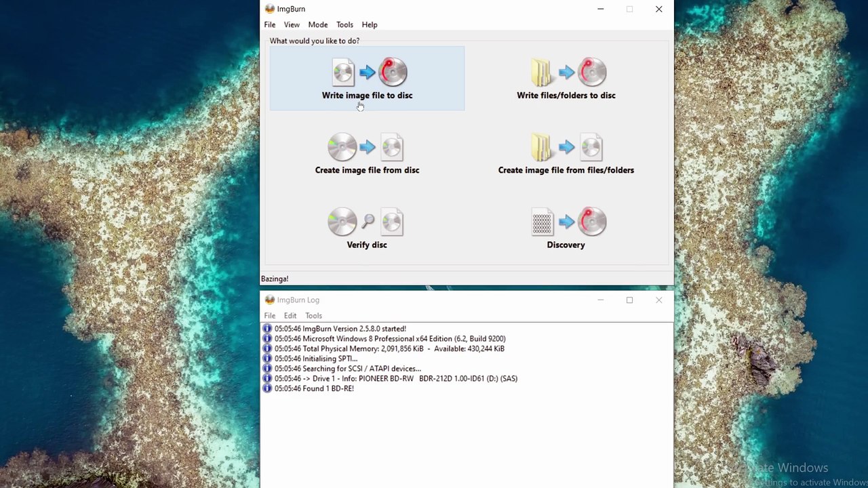
Task: Open the Edit menu in ImgBurn Log window
Action: [x=290, y=316]
